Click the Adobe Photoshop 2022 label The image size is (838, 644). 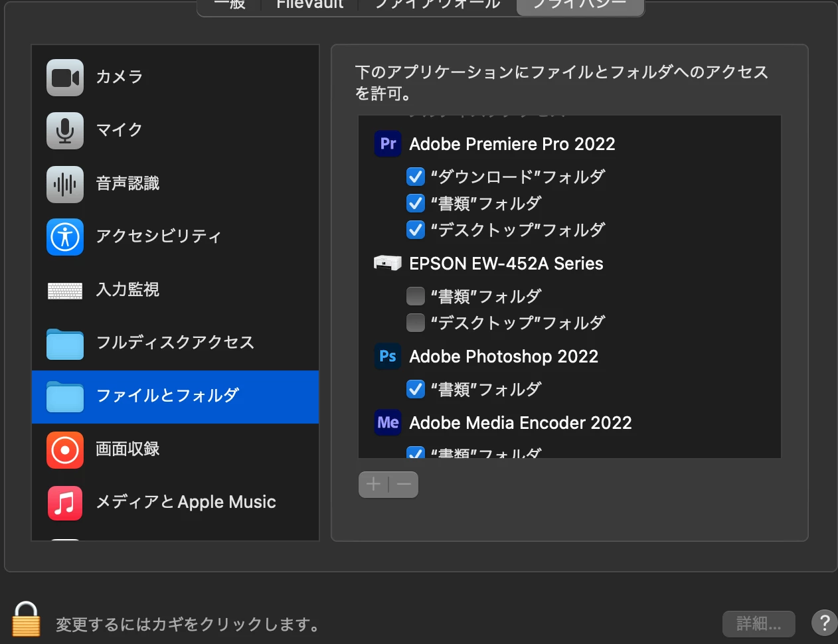point(504,357)
